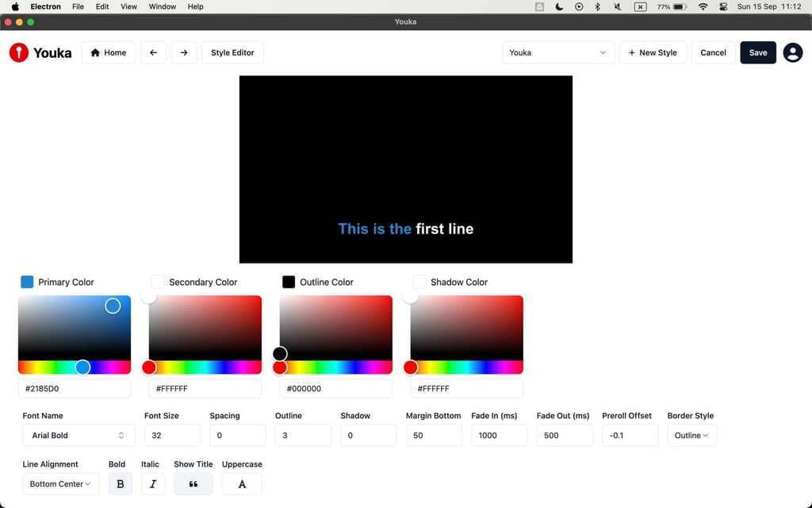This screenshot has width=812, height=508.
Task: Click the Outline Color hue slider
Action: [x=336, y=367]
